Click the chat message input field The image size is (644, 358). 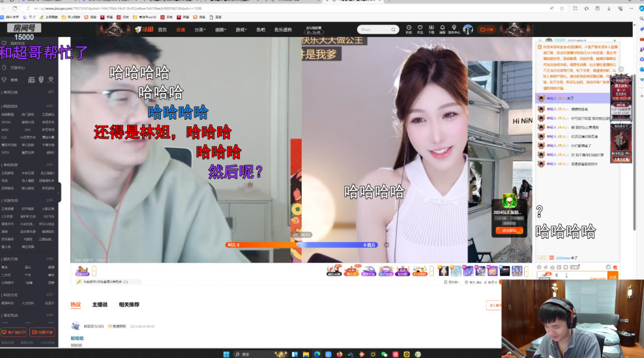click(579, 276)
